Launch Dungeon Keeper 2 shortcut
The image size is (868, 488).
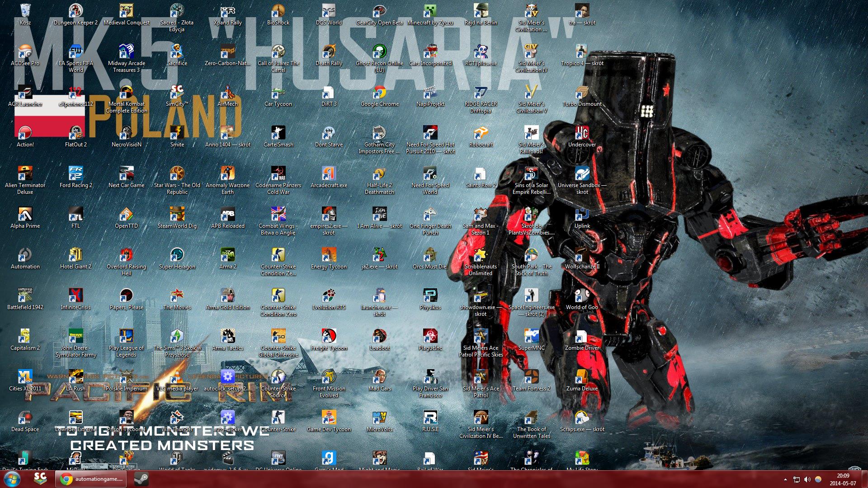coord(76,14)
